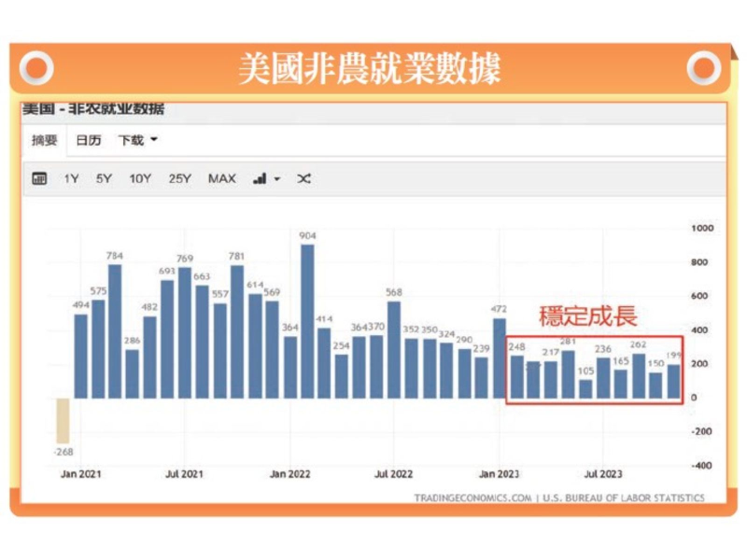Expand the chart type dropdown arrow
Screen dimensions: 747x560
click(x=277, y=179)
